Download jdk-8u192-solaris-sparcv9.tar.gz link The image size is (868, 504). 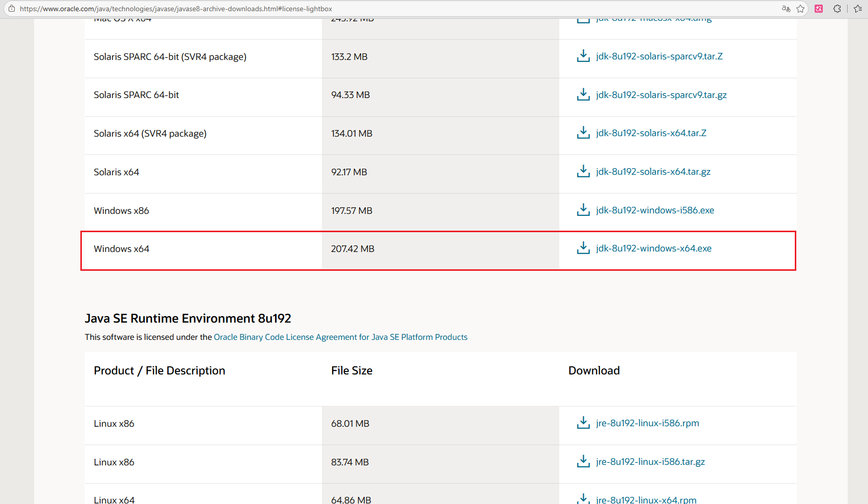(x=661, y=95)
